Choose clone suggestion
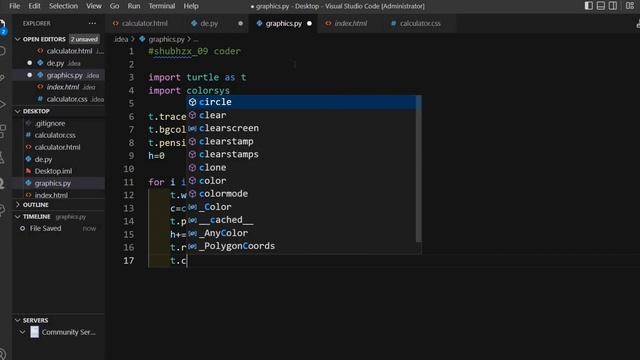Viewport: 640px width, 360px height. click(301, 167)
